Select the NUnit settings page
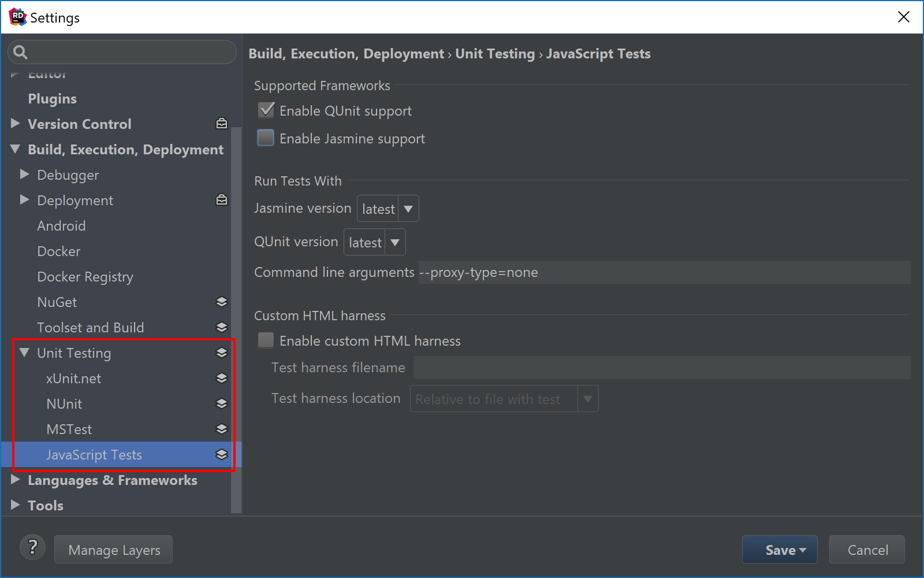This screenshot has height=578, width=924. tap(64, 404)
